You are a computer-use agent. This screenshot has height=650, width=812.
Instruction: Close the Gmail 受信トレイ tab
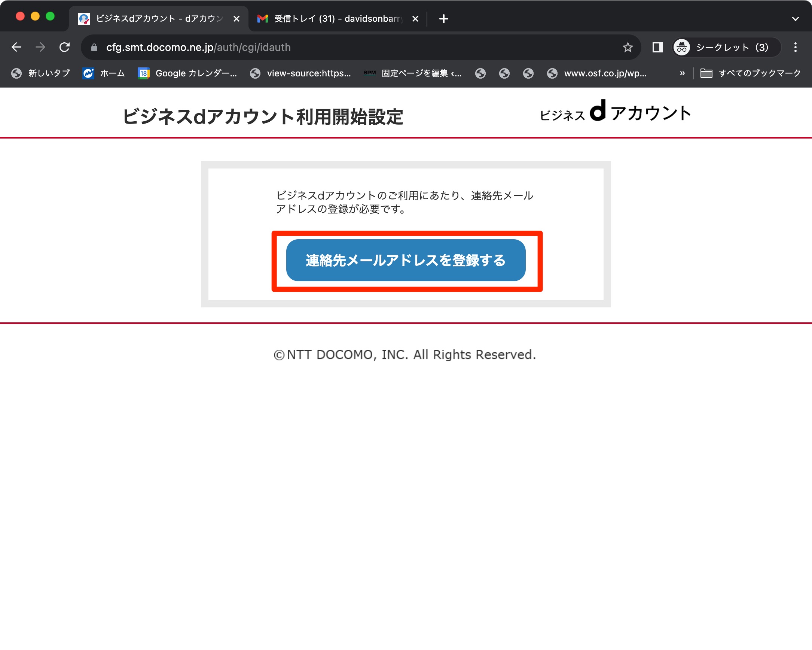415,18
